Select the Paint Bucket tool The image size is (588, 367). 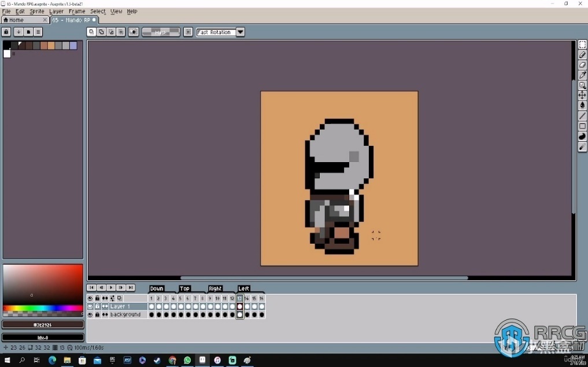[x=582, y=105]
